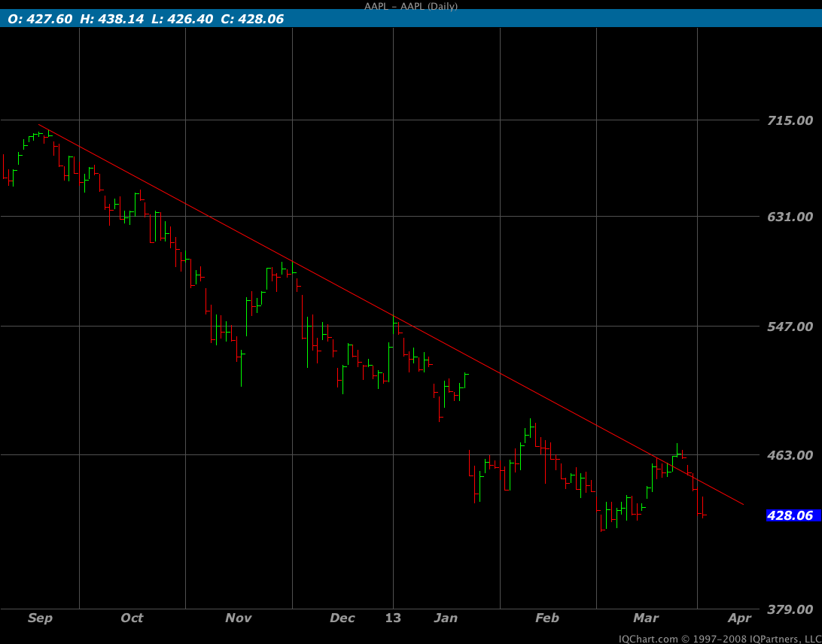The height and width of the screenshot is (644, 822).
Task: Select the red descending trendline
Action: click(391, 314)
